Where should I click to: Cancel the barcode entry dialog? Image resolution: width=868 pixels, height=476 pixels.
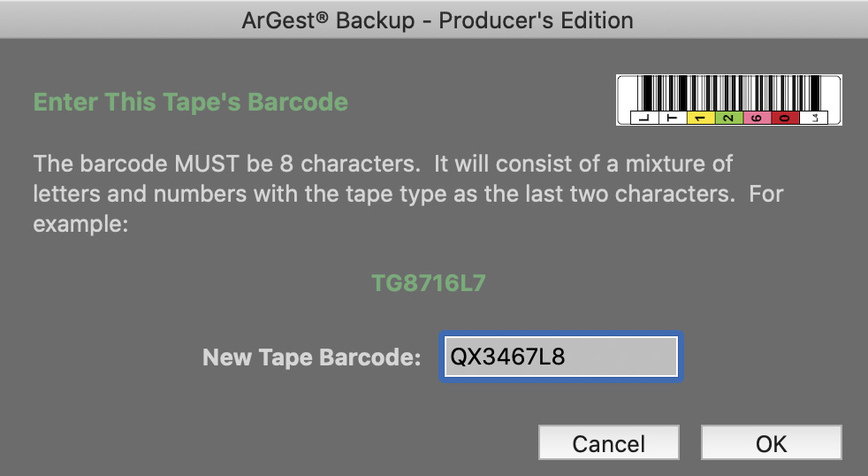[608, 442]
